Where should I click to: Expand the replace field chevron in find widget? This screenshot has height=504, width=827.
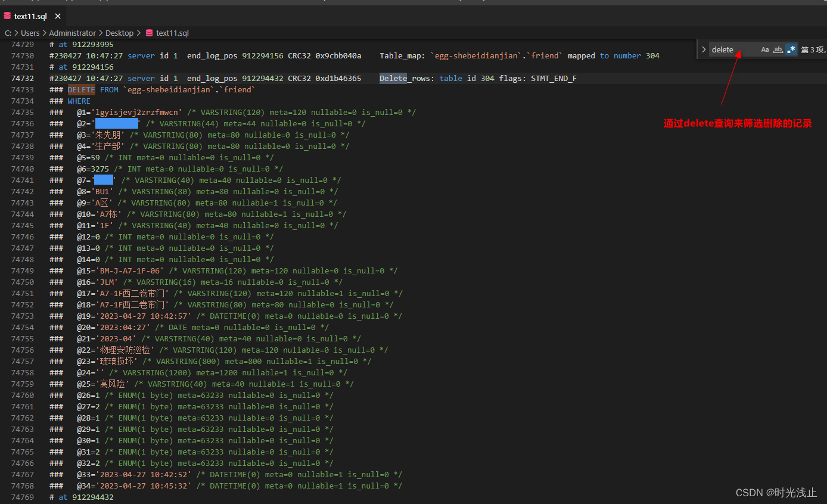(704, 50)
